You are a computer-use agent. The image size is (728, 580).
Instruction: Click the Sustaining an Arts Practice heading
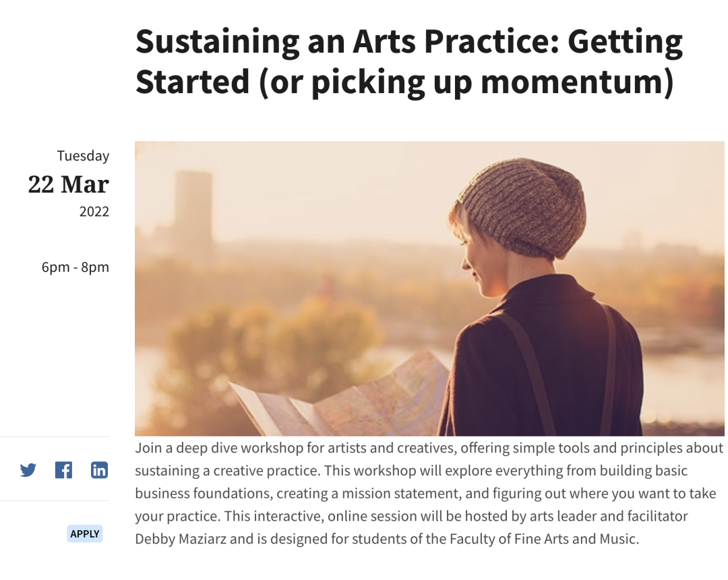tap(409, 61)
